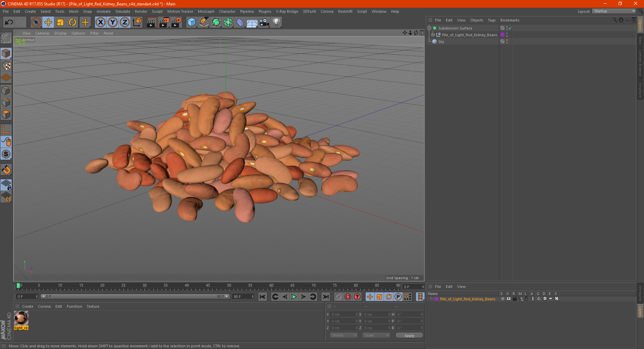Viewport: 644px width, 349px height.
Task: Add a Light object icon
Action: tap(276, 22)
